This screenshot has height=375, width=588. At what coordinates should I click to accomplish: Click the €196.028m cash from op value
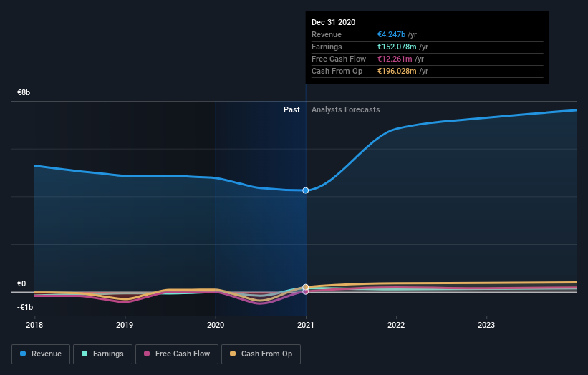397,71
